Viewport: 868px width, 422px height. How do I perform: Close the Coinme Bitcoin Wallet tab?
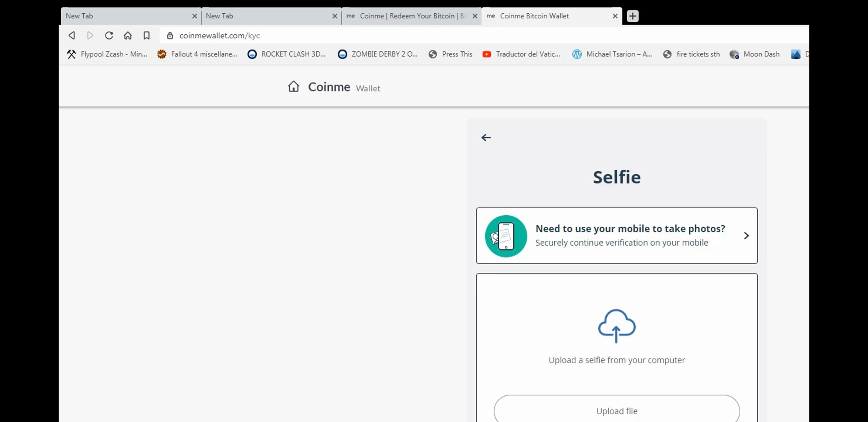(x=615, y=16)
